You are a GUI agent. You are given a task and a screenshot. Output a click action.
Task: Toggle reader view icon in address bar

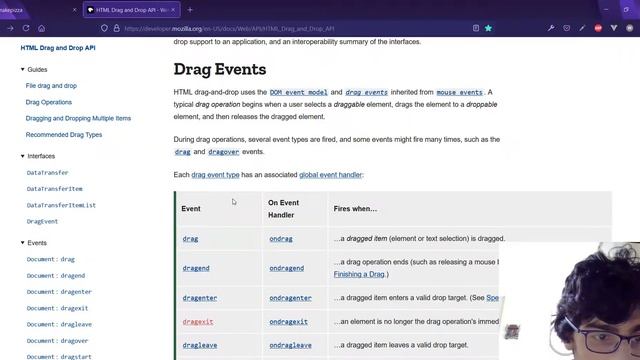point(476,28)
